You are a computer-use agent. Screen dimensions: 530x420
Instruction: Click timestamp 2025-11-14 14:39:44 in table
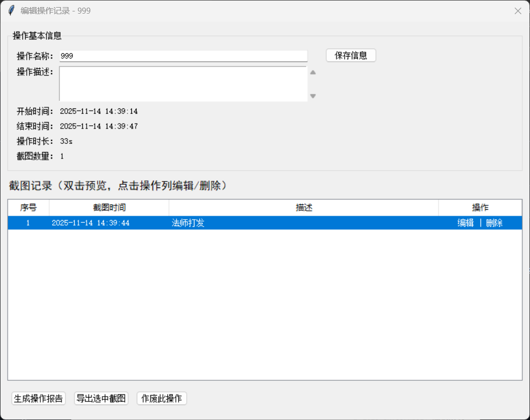pyautogui.click(x=90, y=223)
